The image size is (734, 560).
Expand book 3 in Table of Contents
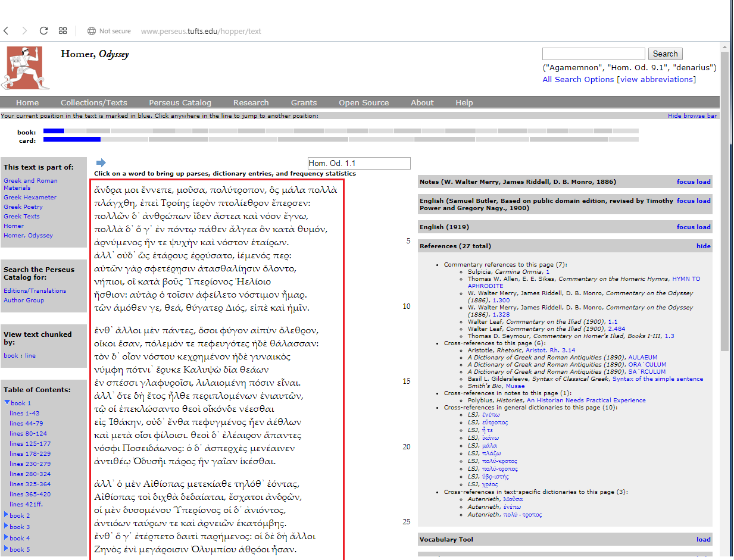pyautogui.click(x=7, y=526)
